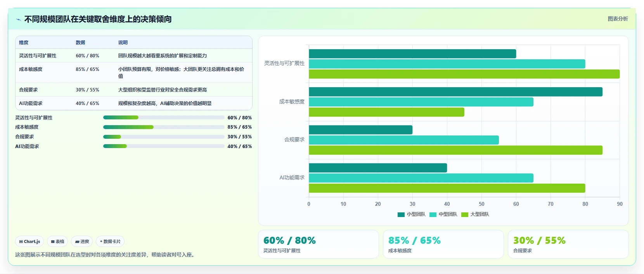The height and width of the screenshot is (274, 644).
Task: Open the 30% / 55% data card
Action: (568, 244)
